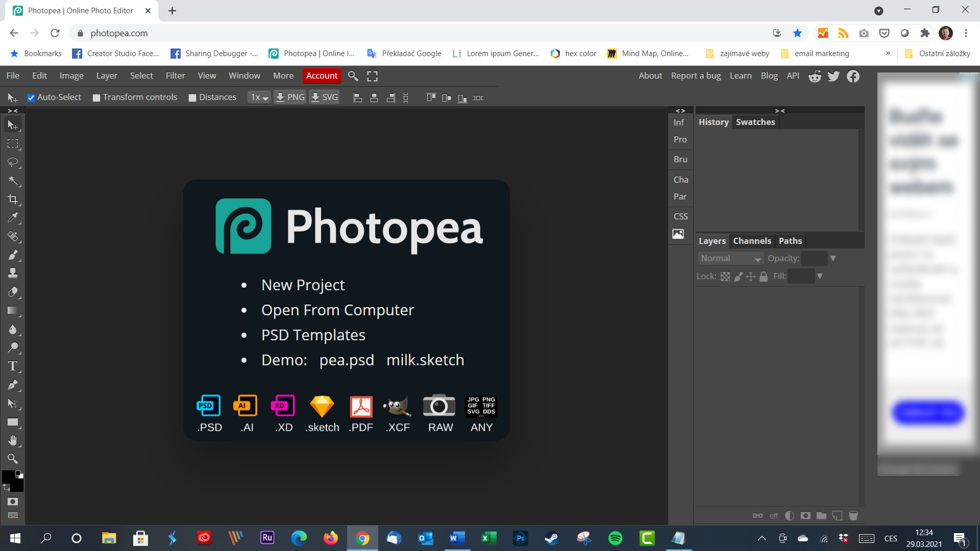Click the image panel icon below CSS
The image size is (980, 551).
pyautogui.click(x=678, y=234)
